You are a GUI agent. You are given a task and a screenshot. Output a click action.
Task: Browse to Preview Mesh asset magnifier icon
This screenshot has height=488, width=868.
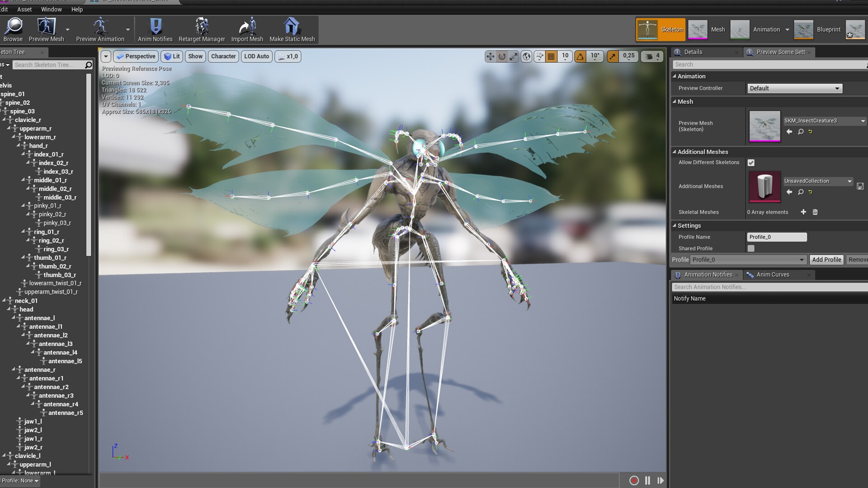tap(801, 131)
